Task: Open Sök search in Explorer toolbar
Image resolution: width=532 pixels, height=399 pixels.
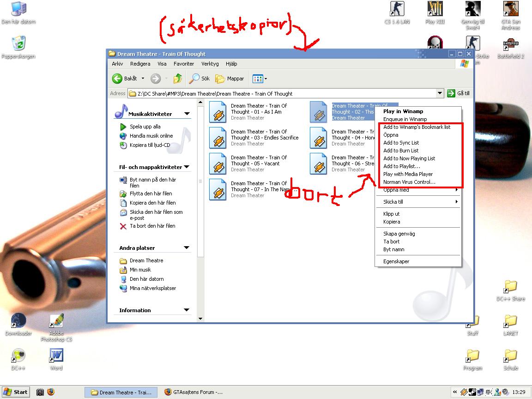Action: coord(199,79)
